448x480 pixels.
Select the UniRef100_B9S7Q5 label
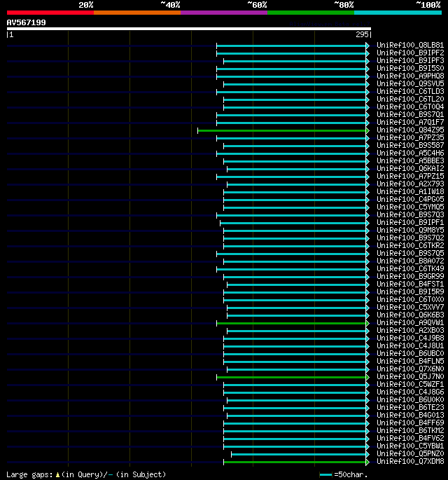point(410,253)
